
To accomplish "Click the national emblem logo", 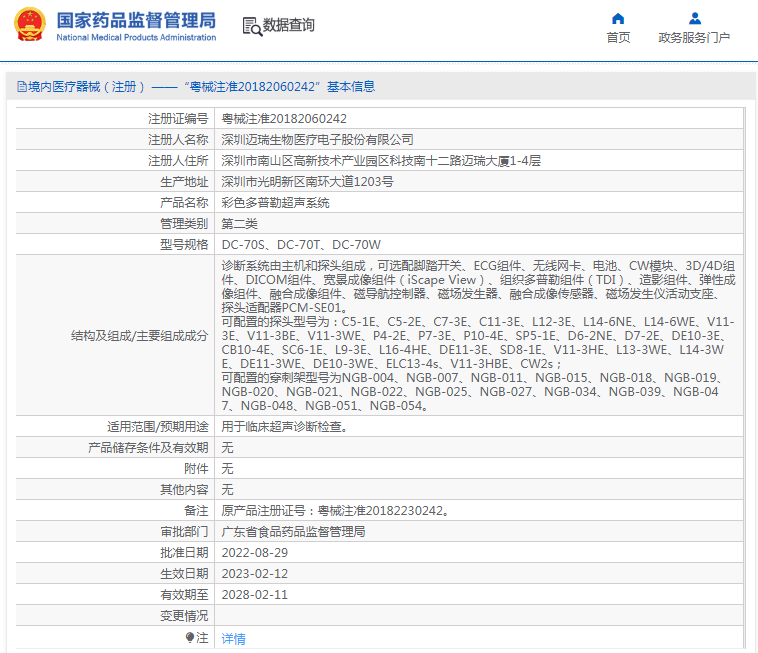I will (x=29, y=24).
